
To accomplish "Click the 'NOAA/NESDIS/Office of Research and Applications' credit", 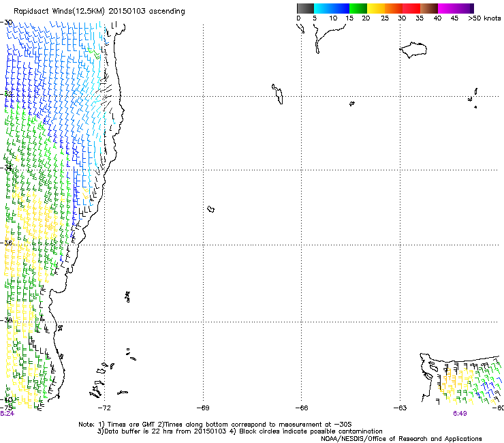I will pyautogui.click(x=401, y=439).
